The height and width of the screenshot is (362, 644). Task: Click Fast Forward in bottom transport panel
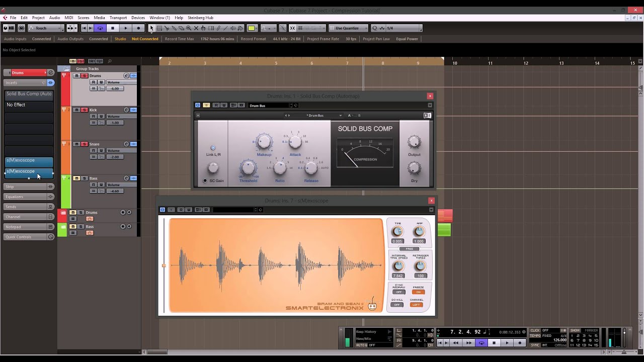click(x=468, y=343)
